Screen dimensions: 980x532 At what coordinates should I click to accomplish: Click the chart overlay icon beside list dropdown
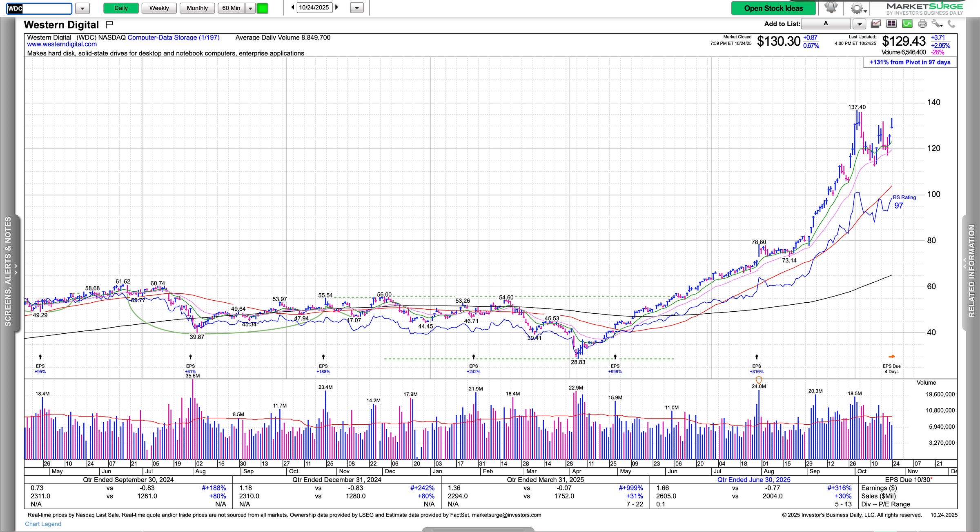coord(875,24)
